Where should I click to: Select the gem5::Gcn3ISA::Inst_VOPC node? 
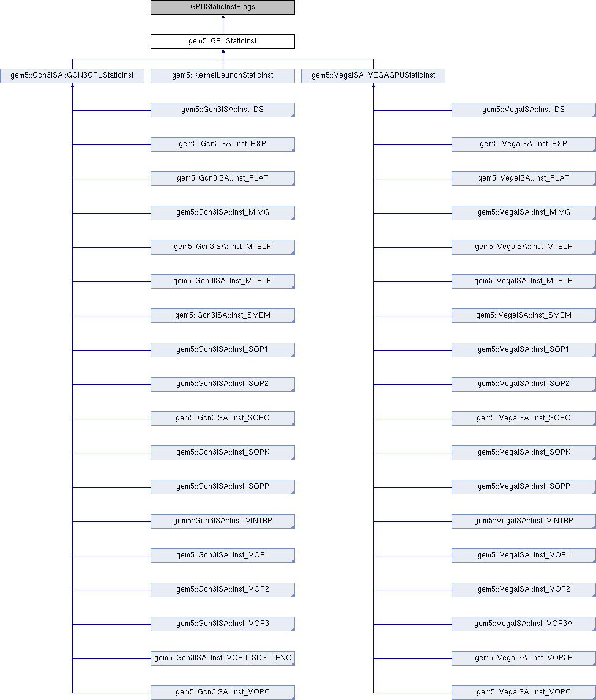[223, 693]
